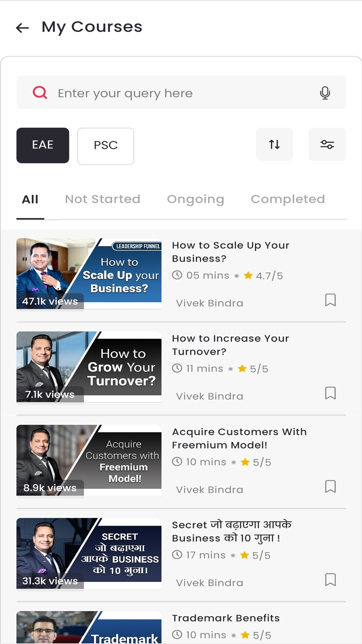Go back using the arrow icon
Screen dimensions: 362x644
click(22, 28)
